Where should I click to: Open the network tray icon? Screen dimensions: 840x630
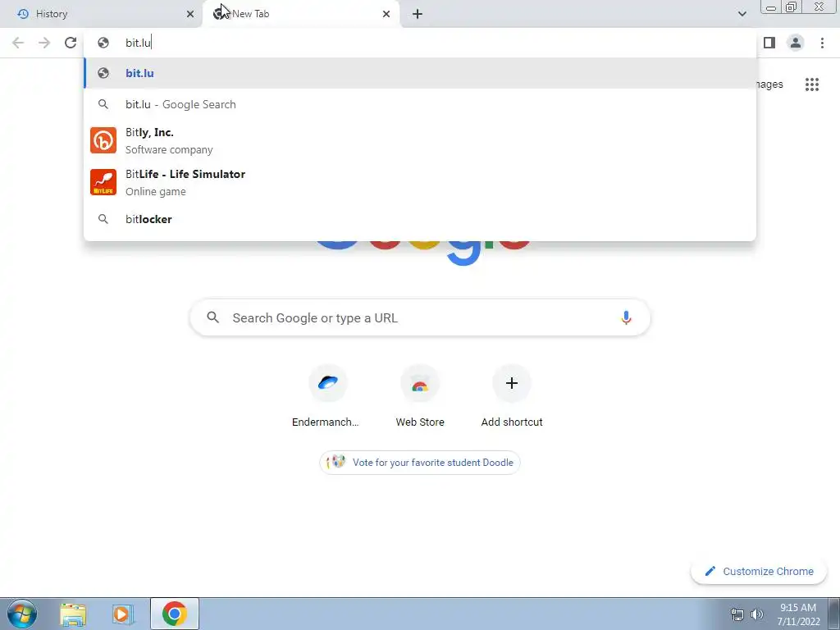[737, 614]
